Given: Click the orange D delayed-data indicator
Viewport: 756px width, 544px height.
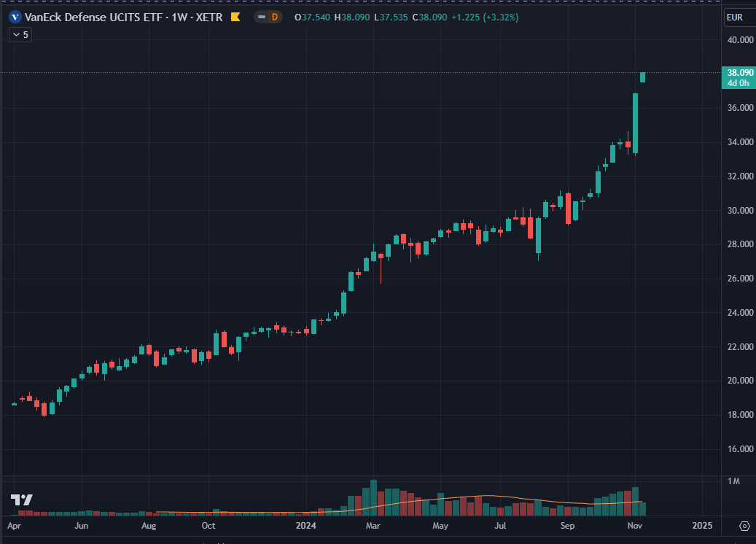Looking at the screenshot, I should (x=274, y=18).
